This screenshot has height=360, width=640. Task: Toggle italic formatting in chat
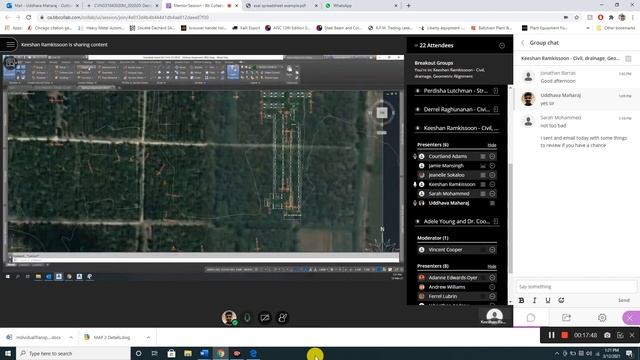(x=535, y=300)
